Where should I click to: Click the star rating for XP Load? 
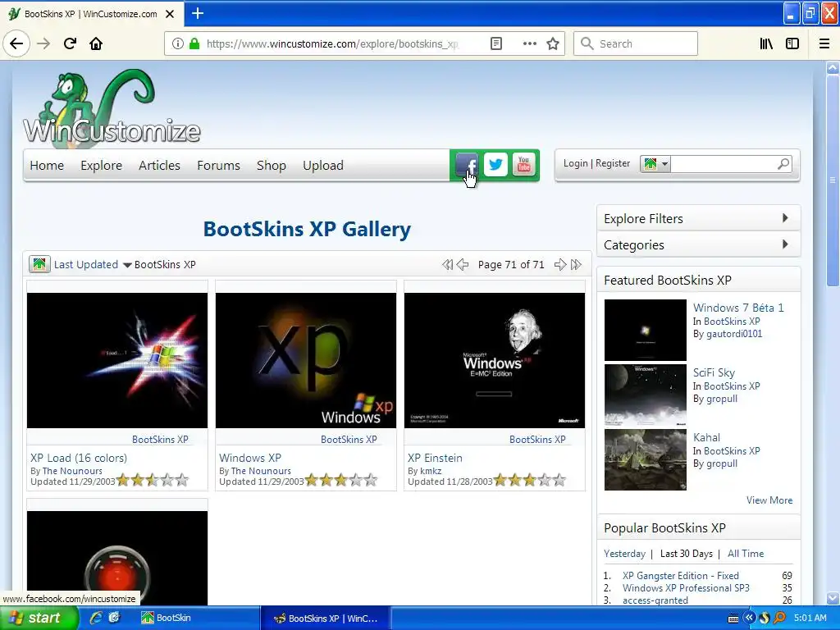[153, 480]
